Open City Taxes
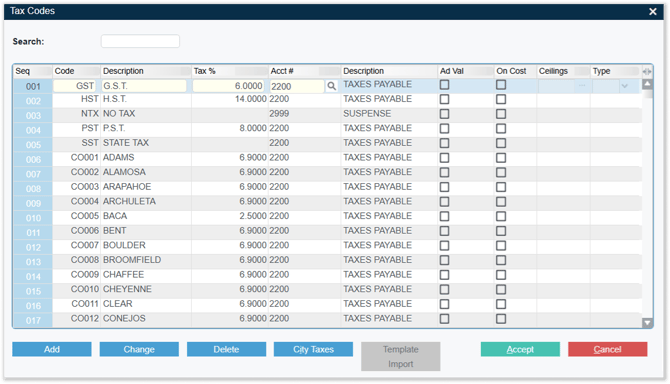The image size is (670, 384). point(313,349)
